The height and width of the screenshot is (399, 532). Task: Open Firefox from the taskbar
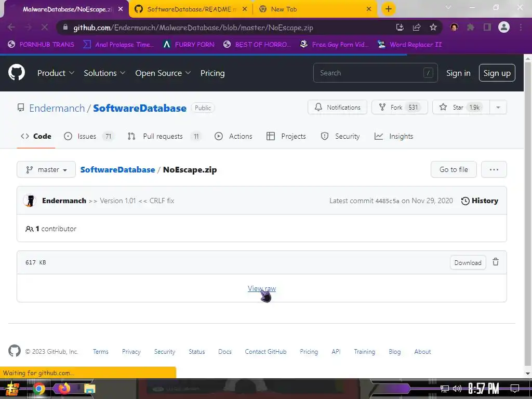(64, 388)
